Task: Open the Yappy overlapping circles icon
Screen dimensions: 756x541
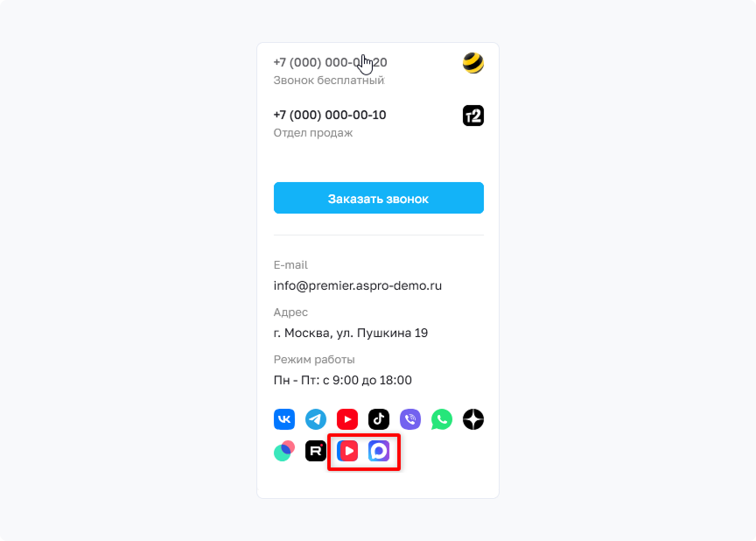Action: tap(284, 451)
